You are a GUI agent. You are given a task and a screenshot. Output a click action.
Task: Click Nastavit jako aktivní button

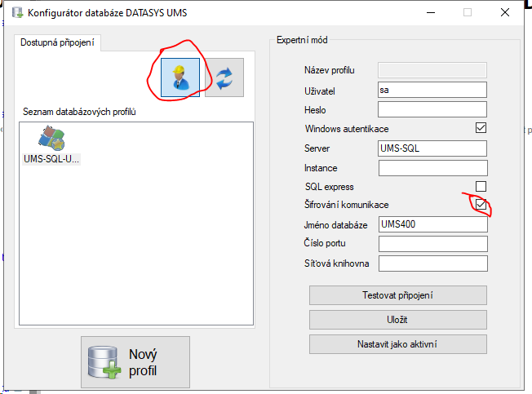pos(397,343)
